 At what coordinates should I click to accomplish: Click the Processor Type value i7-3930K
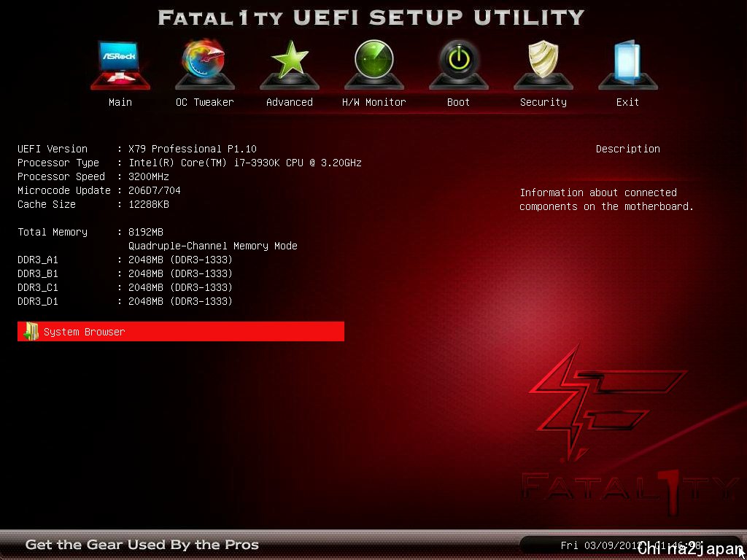pos(245,163)
